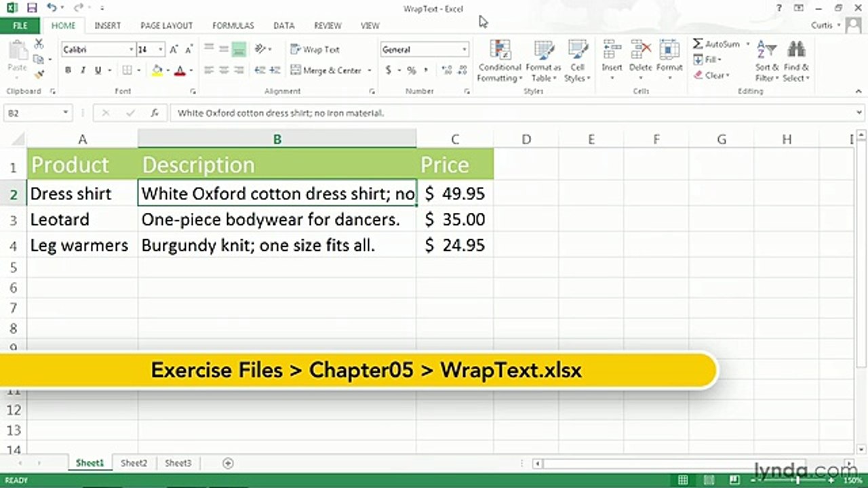The image size is (868, 488).
Task: Click the Decrease Indent icon
Action: pos(260,70)
